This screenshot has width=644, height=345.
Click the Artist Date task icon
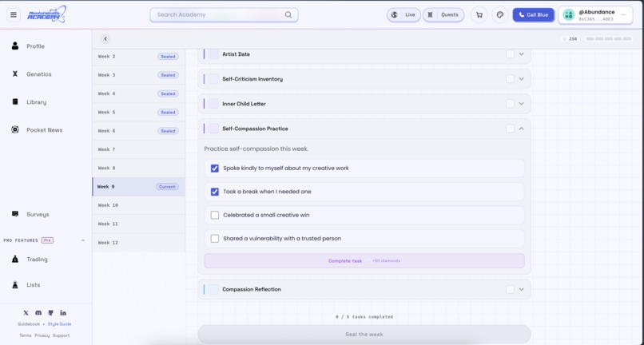(x=213, y=54)
